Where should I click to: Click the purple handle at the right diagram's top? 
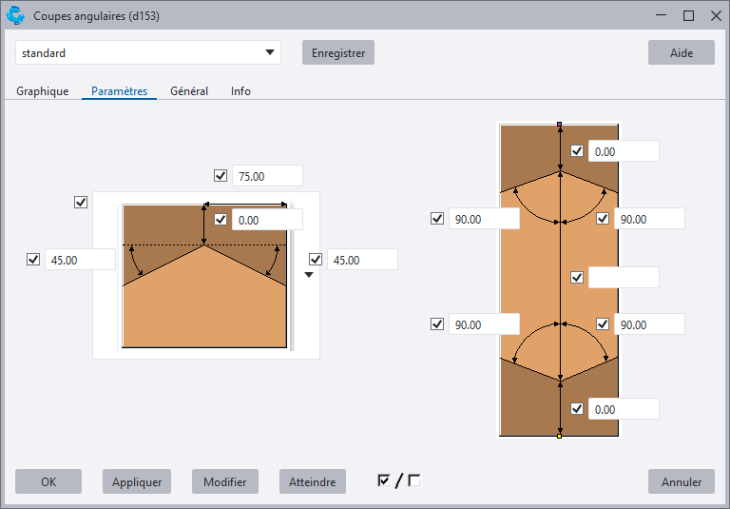(560, 125)
